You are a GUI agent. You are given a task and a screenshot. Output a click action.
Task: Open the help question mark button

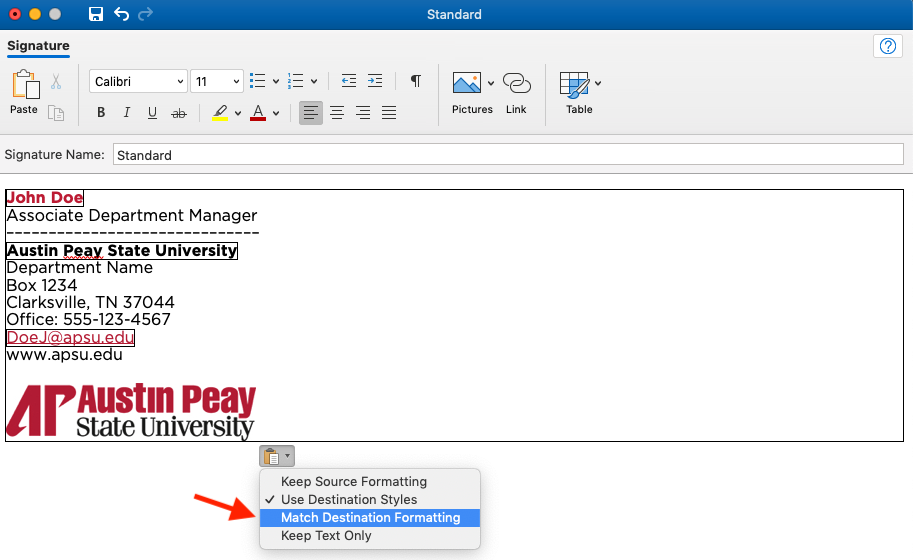point(887,46)
